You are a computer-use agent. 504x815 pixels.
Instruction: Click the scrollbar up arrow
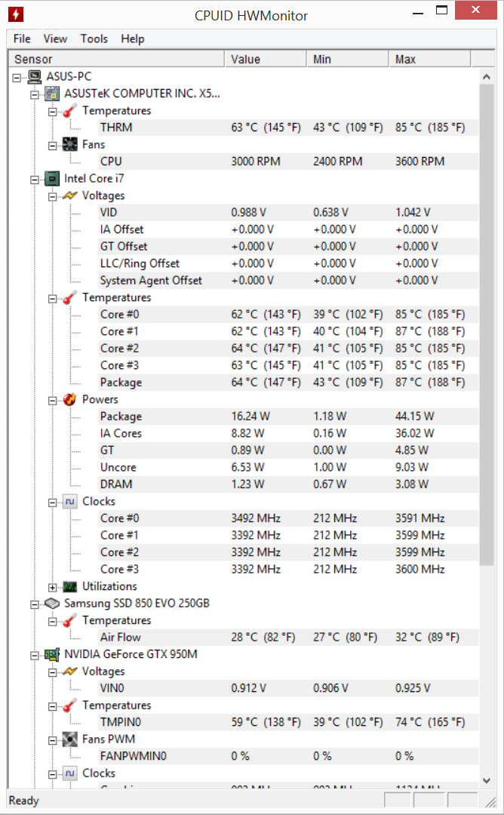[487, 77]
